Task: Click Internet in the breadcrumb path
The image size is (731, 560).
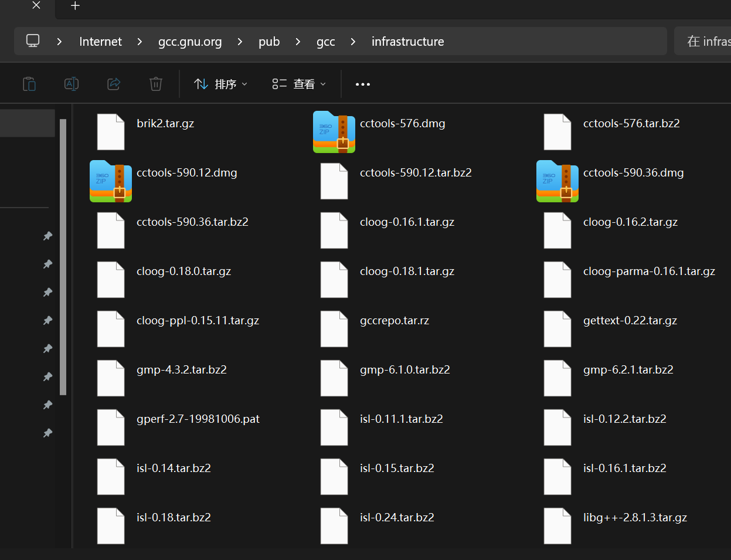Action: tap(100, 42)
